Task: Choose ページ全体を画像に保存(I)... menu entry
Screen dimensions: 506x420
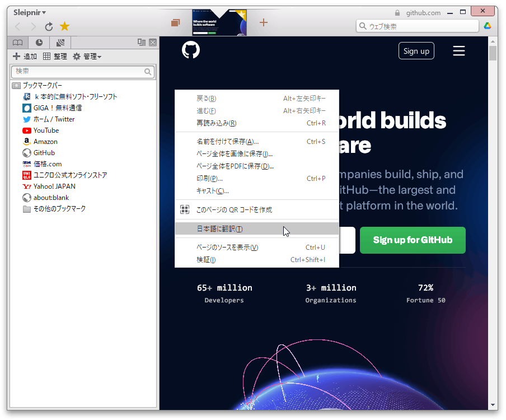Action: 256,153
